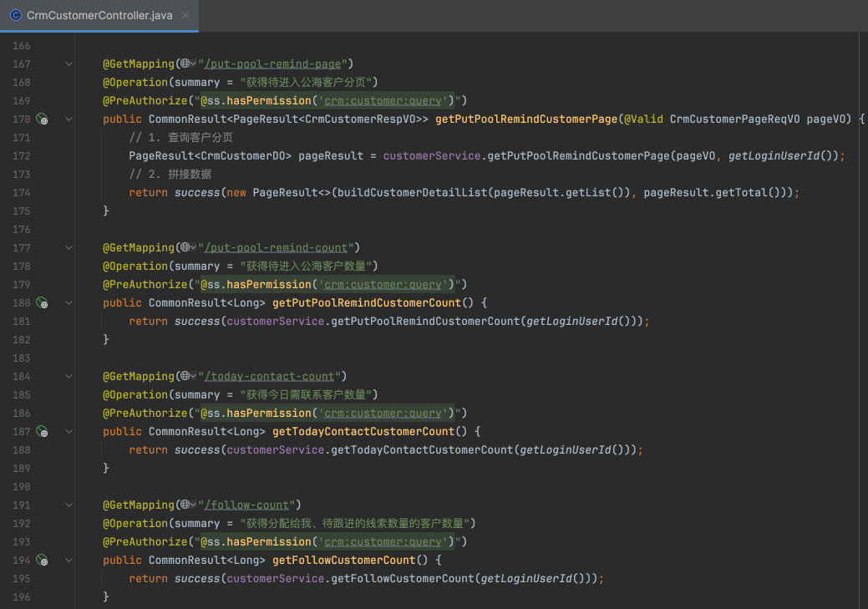
Task: Collapse the code fold at line 167
Action: coord(69,64)
